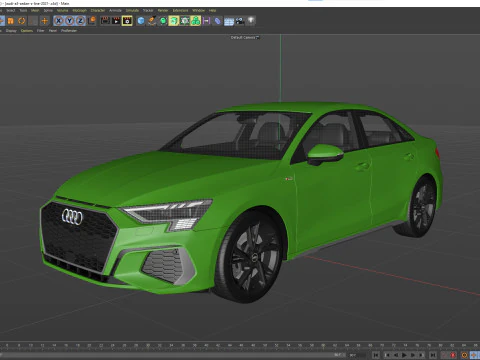Click the red Record Active Objects button
480x360 pixels.
pos(453,355)
